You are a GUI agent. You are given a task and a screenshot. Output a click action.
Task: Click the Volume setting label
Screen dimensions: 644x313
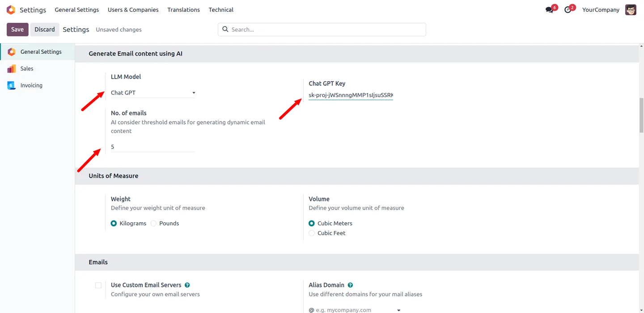319,199
